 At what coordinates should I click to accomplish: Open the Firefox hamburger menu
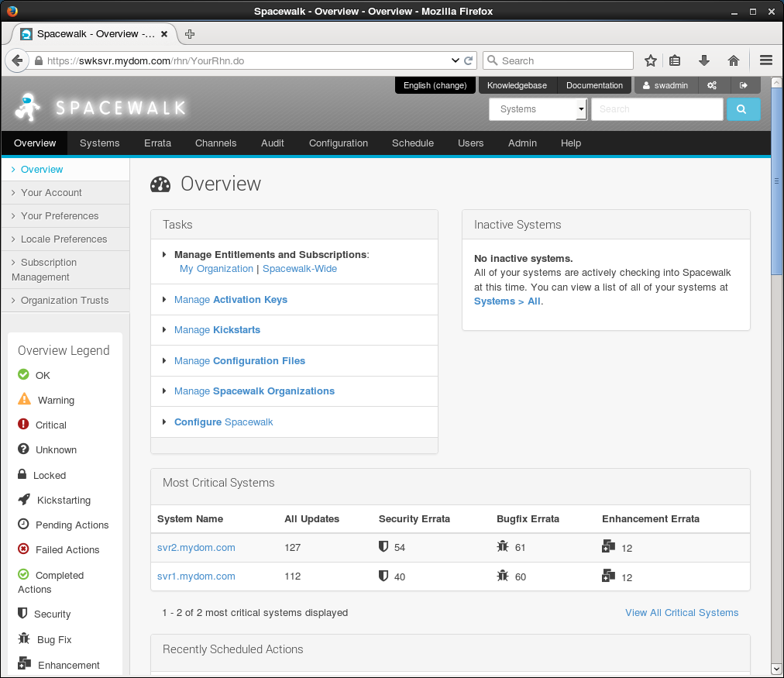766,60
